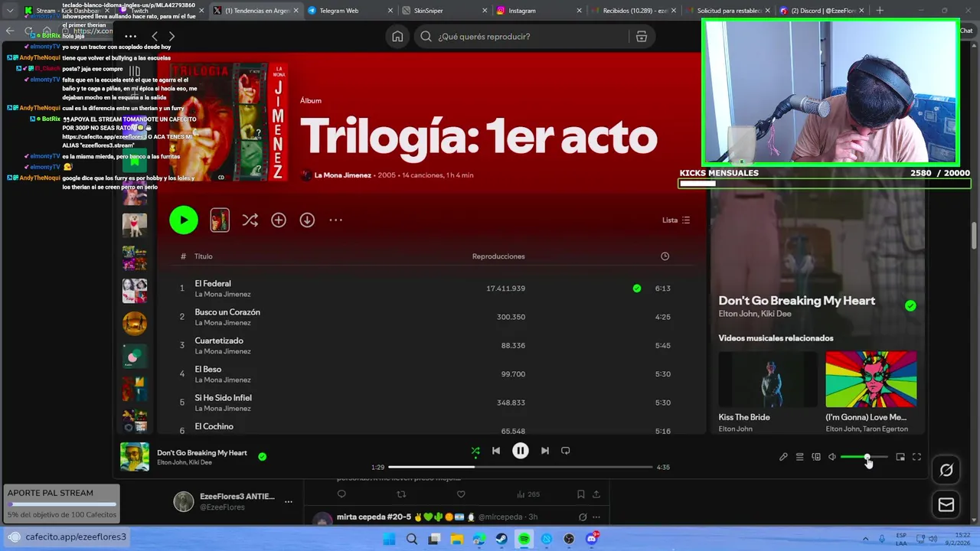Switch to the SkinSniper tab

click(x=444, y=11)
